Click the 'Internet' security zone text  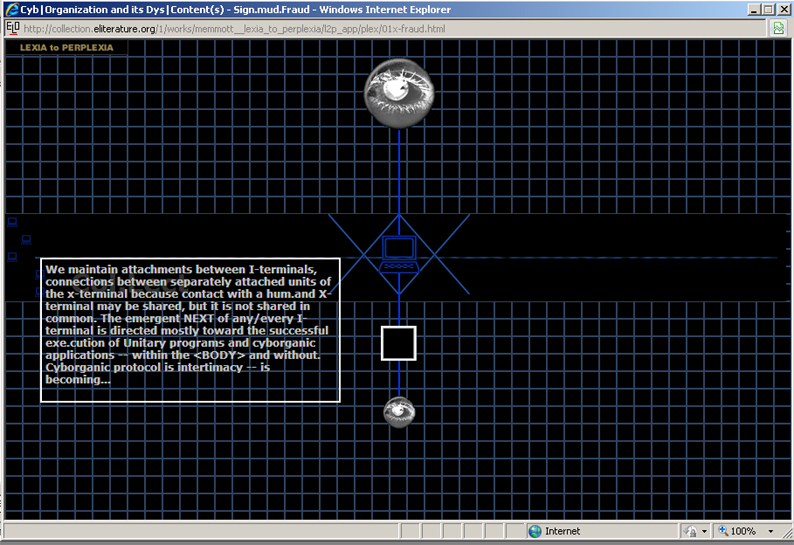(562, 531)
